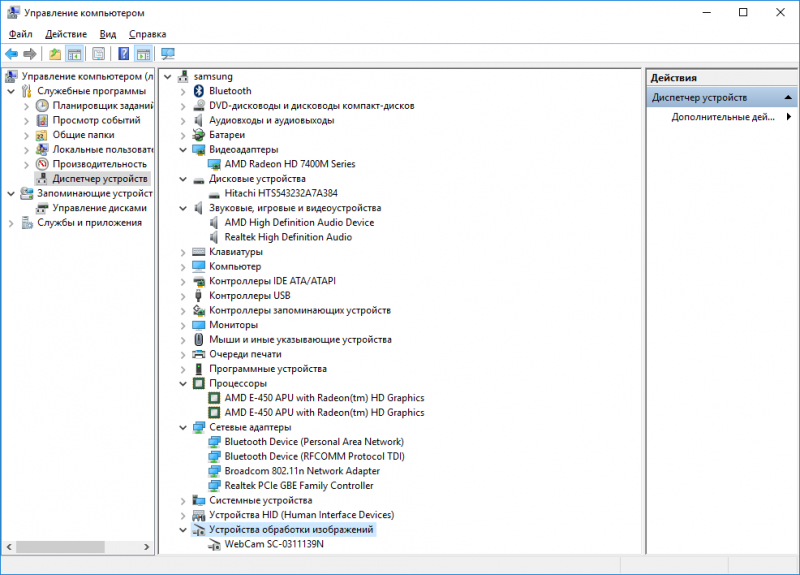Expand the Контроллеры USB category

[183, 296]
